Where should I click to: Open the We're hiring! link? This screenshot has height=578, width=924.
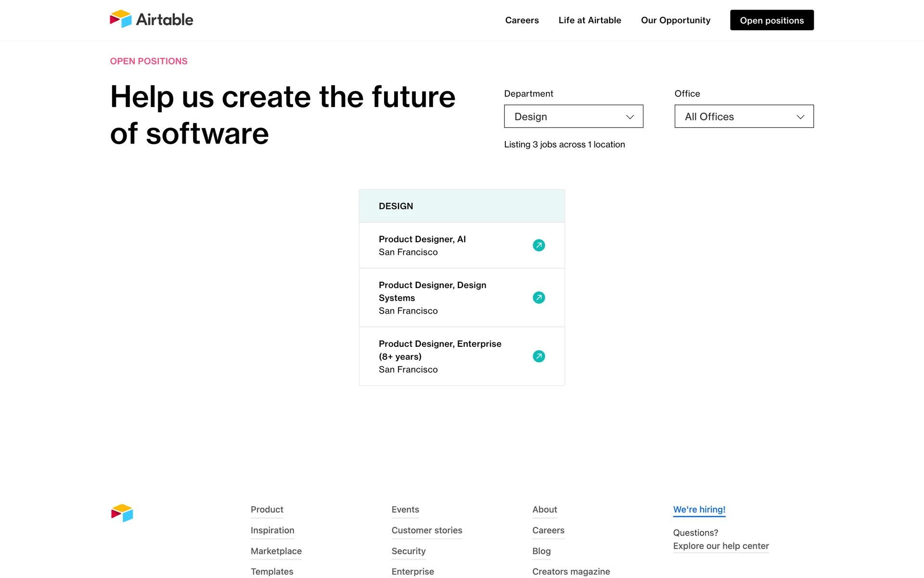pos(699,510)
